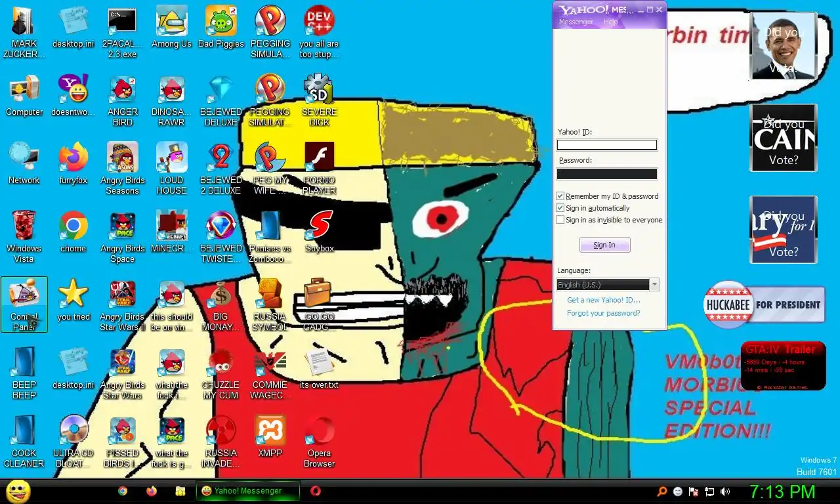The height and width of the screenshot is (504, 840).
Task: Select the DINOSA... RAWR shortcut
Action: [x=171, y=100]
